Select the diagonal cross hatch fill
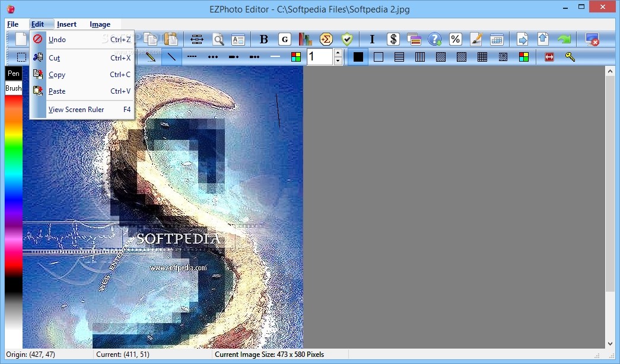Screen dimensions: 620x364 coord(503,57)
